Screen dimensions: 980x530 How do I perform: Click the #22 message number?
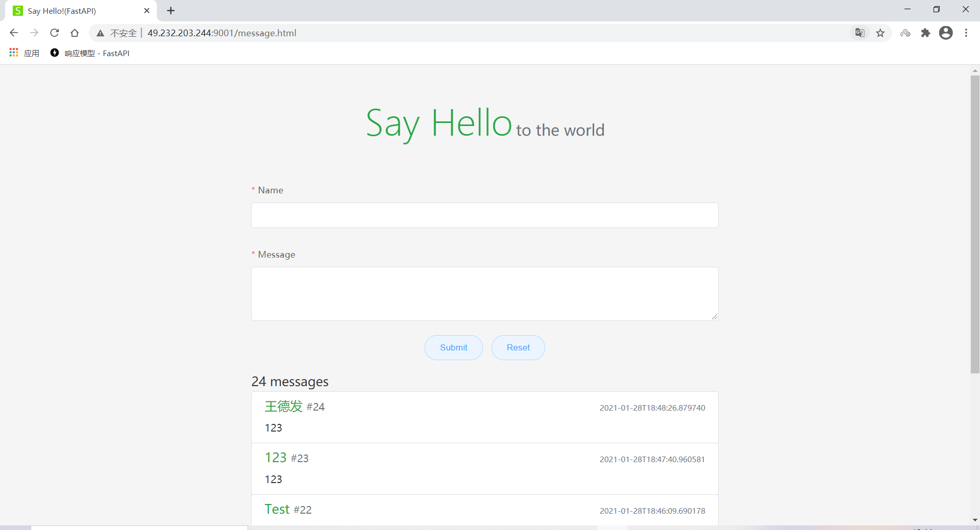(303, 510)
